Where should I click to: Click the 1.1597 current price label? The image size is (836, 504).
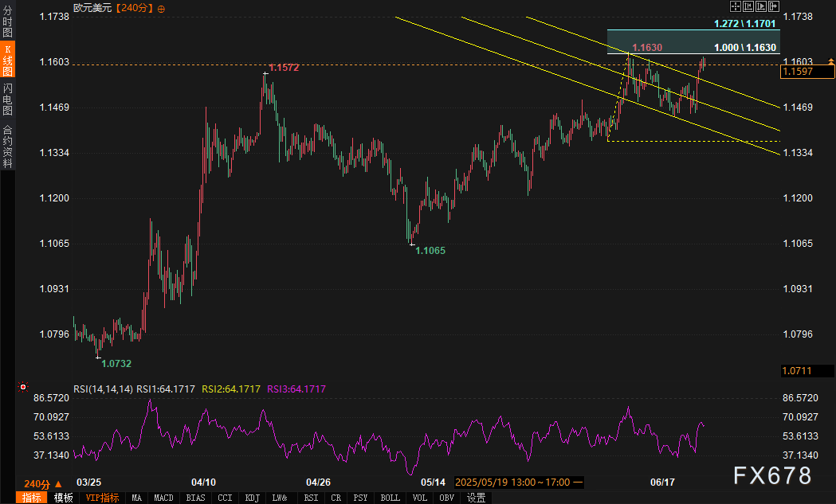pyautogui.click(x=807, y=72)
